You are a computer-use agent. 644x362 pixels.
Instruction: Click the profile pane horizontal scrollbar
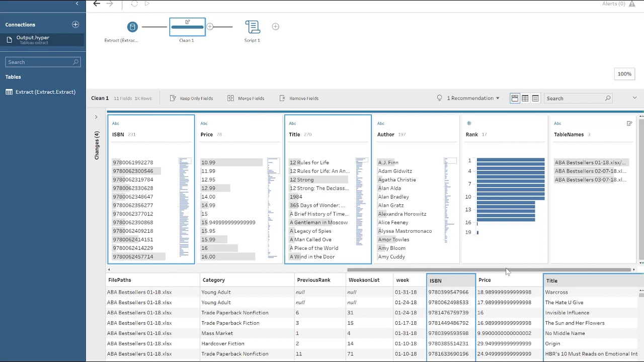coord(489,270)
